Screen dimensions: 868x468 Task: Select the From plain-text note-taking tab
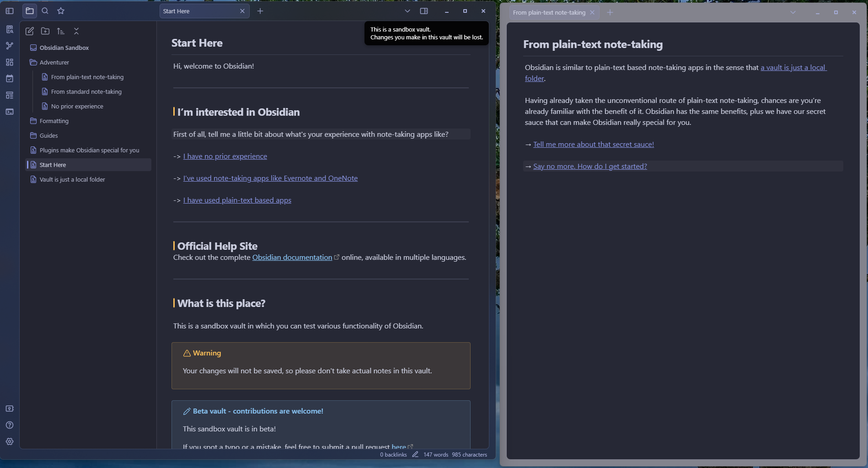[x=549, y=12]
